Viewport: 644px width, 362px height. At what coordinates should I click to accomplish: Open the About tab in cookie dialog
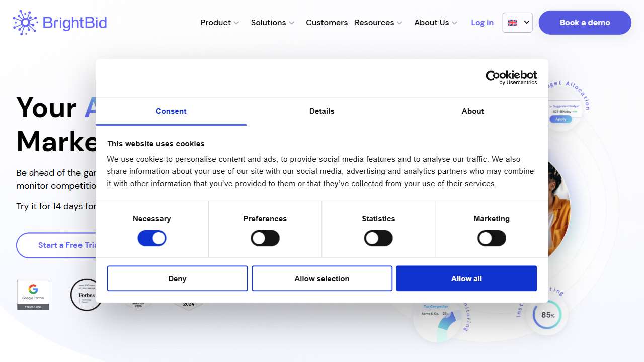[473, 111]
